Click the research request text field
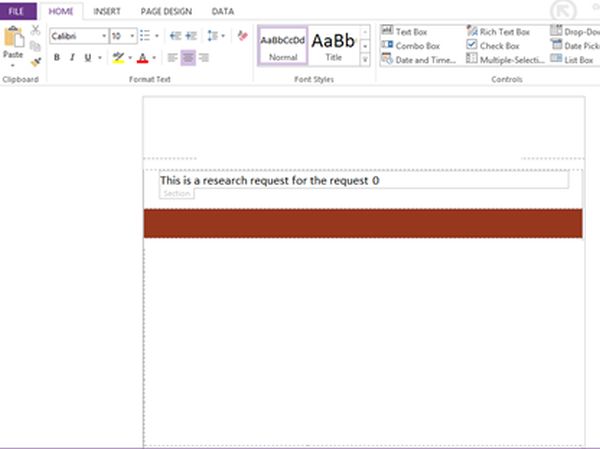Image resolution: width=600 pixels, height=449 pixels. 364,180
